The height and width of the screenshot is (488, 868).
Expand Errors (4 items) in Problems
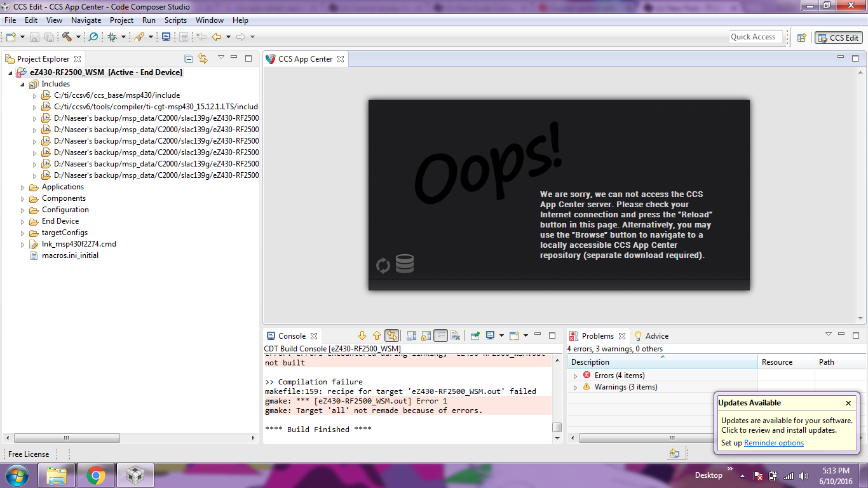point(576,376)
